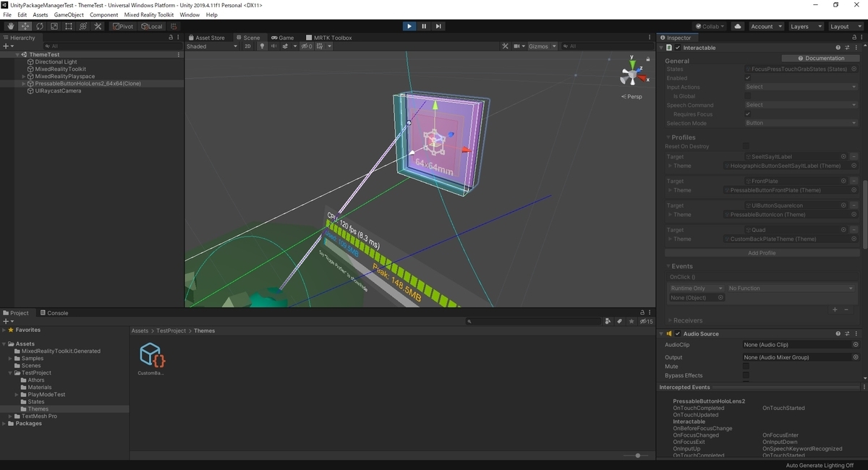The image size is (868, 470).
Task: Check the Is Global checkbox
Action: click(x=747, y=96)
